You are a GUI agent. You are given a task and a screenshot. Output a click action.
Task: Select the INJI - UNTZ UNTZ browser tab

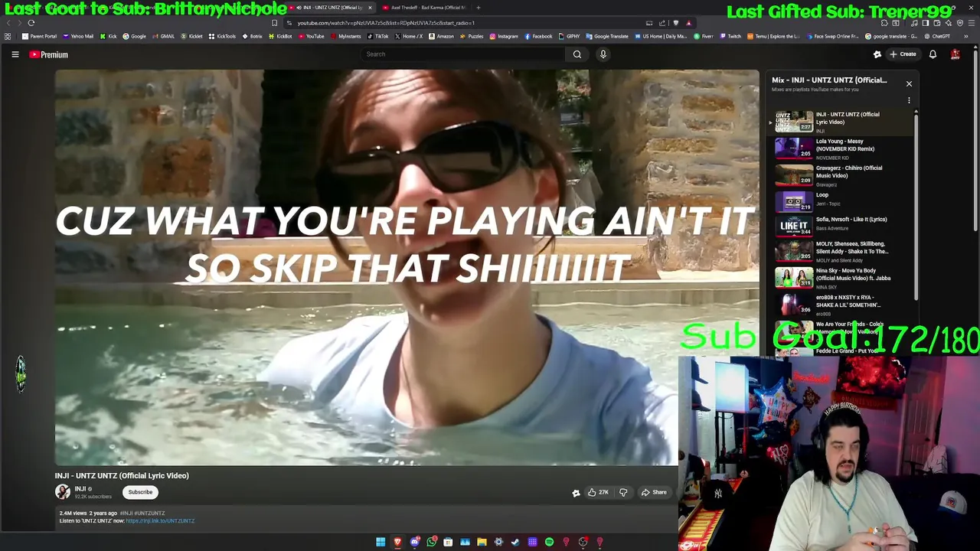click(330, 8)
